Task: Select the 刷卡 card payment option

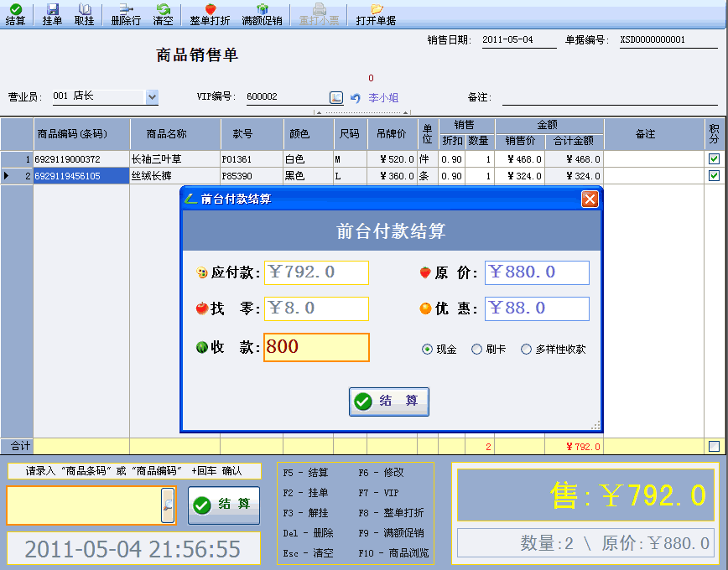Action: point(477,349)
